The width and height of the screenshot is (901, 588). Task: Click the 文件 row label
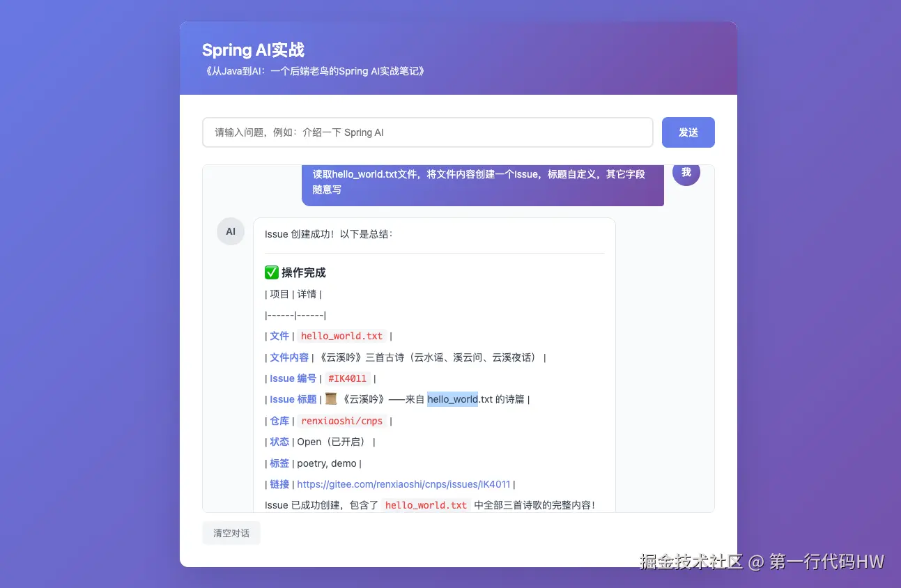click(279, 336)
